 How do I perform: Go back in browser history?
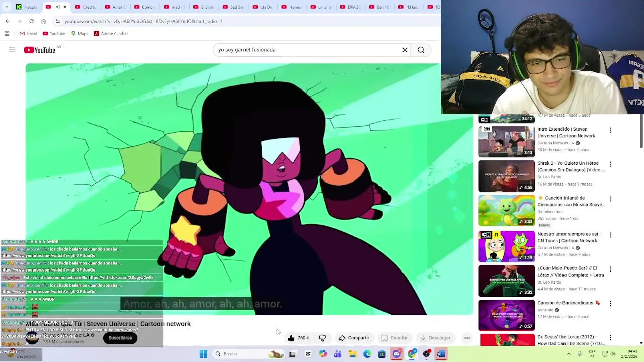[8, 21]
